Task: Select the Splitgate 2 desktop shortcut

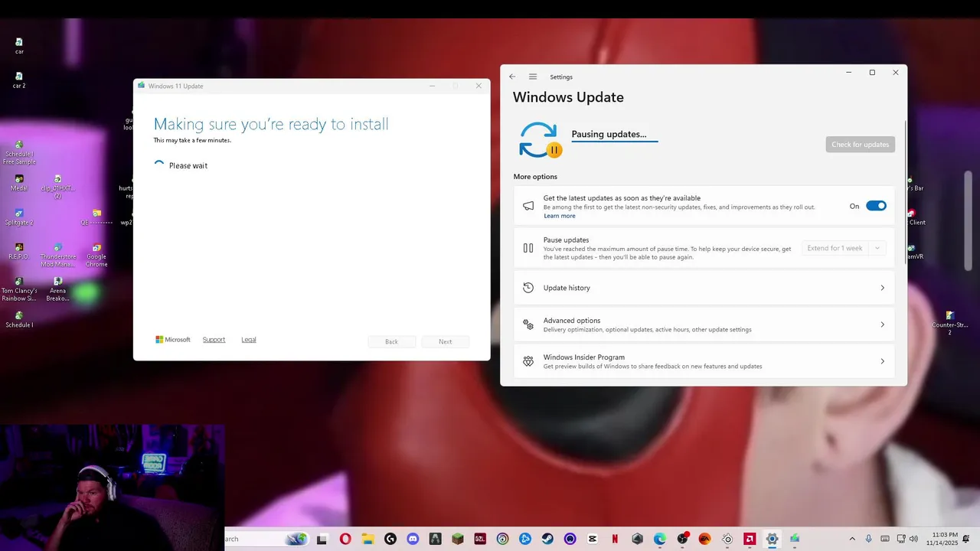Action: [19, 217]
